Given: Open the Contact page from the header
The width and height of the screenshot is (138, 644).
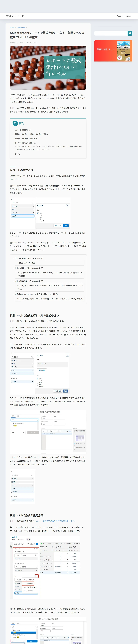Looking at the screenshot, I should [x=128, y=16].
